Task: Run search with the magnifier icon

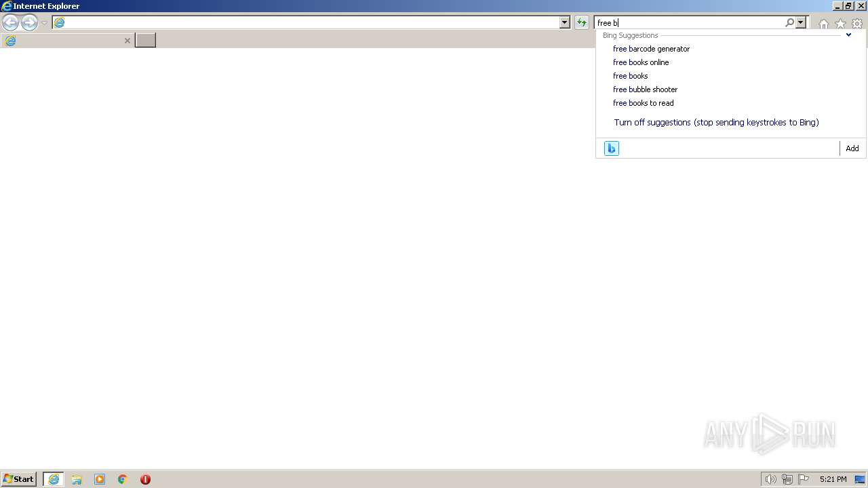Action: 789,22
